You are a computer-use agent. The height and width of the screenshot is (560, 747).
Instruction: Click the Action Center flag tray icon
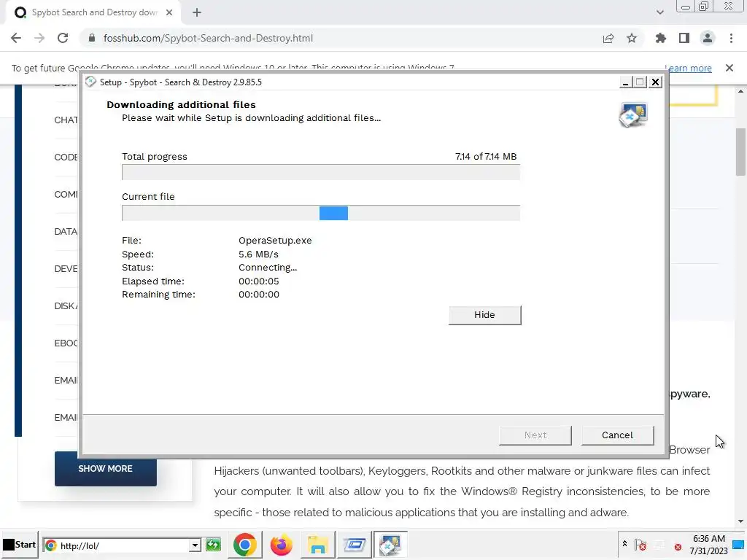(640, 545)
